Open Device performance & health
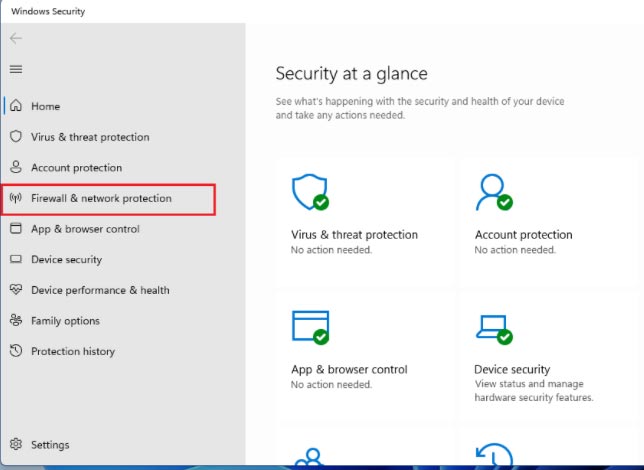The image size is (644, 470). 100,290
